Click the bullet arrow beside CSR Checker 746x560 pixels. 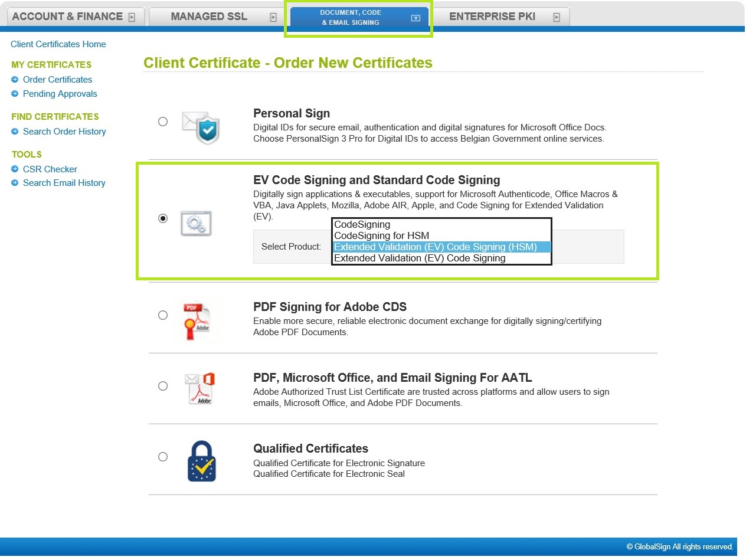click(x=15, y=169)
